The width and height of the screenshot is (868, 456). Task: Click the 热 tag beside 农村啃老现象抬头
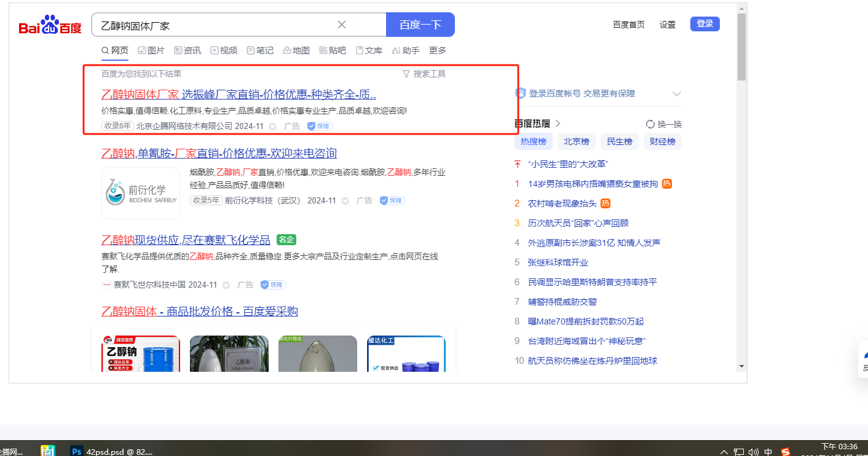[606, 203]
